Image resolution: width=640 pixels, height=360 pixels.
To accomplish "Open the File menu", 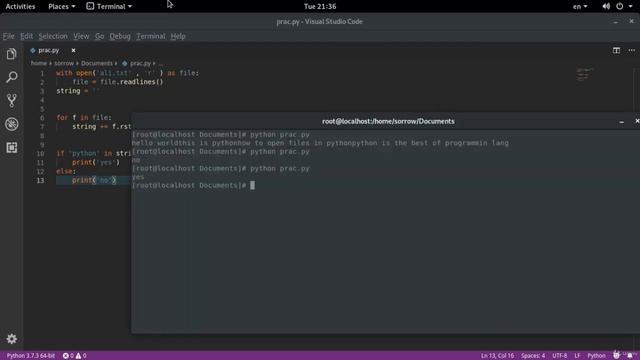I will [8, 36].
